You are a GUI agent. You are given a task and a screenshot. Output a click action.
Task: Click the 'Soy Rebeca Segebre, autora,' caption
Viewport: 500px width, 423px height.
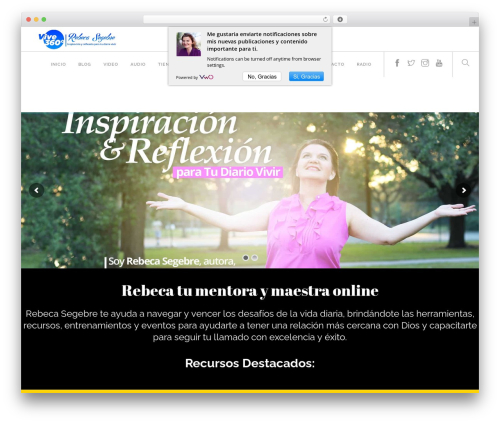coord(172,261)
